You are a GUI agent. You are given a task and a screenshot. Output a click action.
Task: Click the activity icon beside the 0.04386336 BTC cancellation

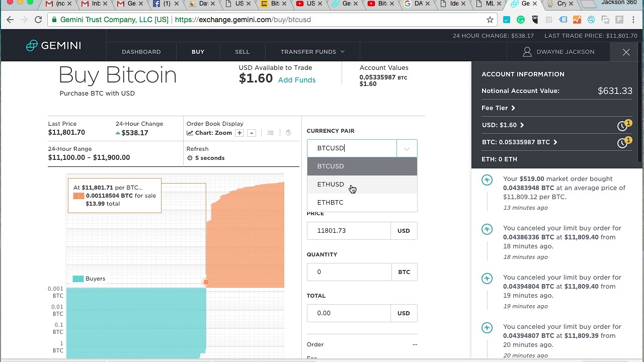click(487, 229)
